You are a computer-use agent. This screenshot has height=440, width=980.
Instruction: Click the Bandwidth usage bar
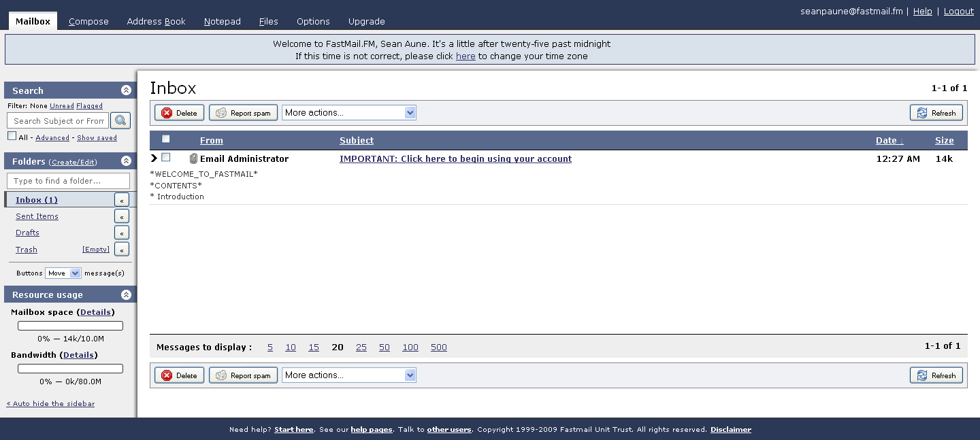70,369
